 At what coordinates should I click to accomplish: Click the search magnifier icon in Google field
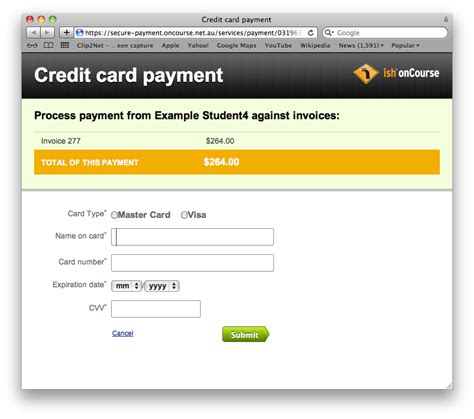point(329,33)
